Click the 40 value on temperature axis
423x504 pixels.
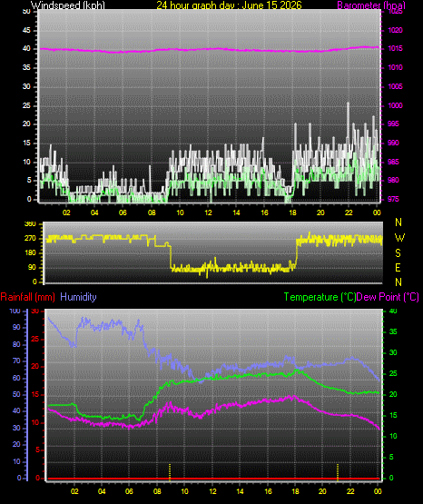click(393, 311)
